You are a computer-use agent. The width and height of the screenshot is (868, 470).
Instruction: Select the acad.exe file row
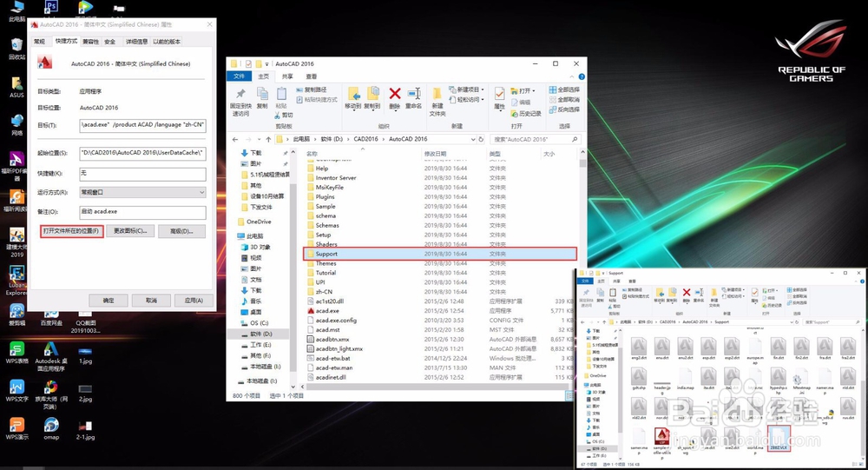point(440,311)
